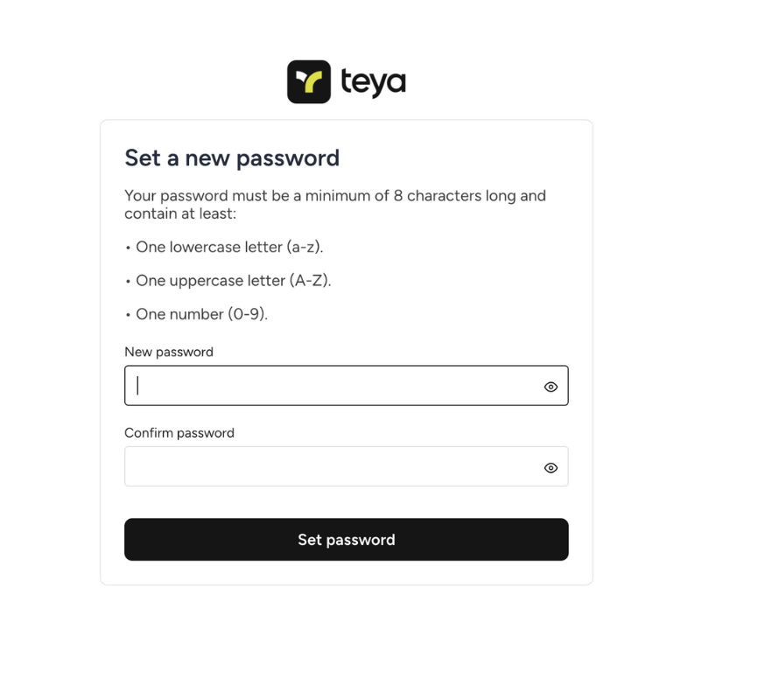Select the 'One number' requirement text
This screenshot has width=765, height=700.
point(182,314)
